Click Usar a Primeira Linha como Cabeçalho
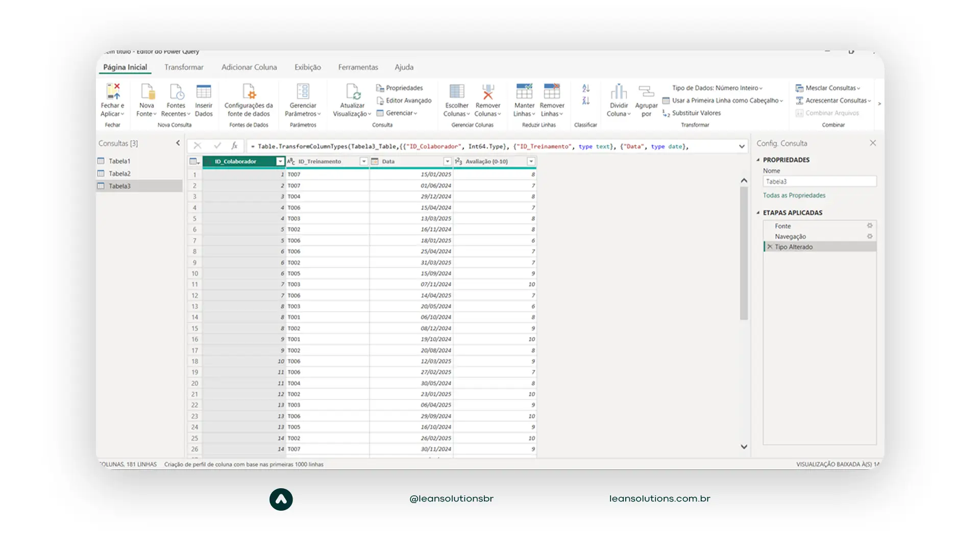 722,101
